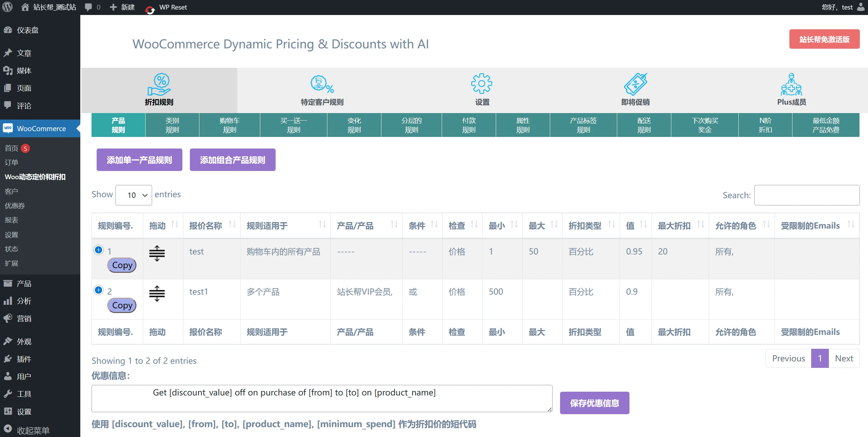Click the drag handle for rule 2
868x437 pixels.
tap(157, 294)
